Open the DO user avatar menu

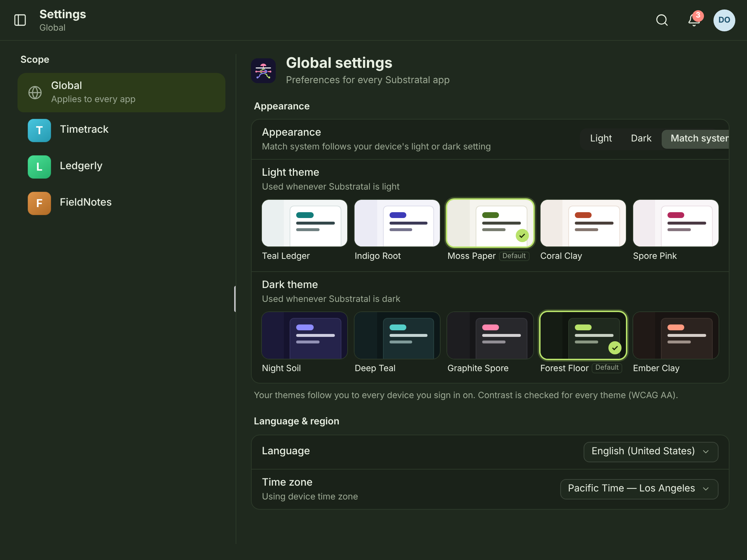pos(724,20)
